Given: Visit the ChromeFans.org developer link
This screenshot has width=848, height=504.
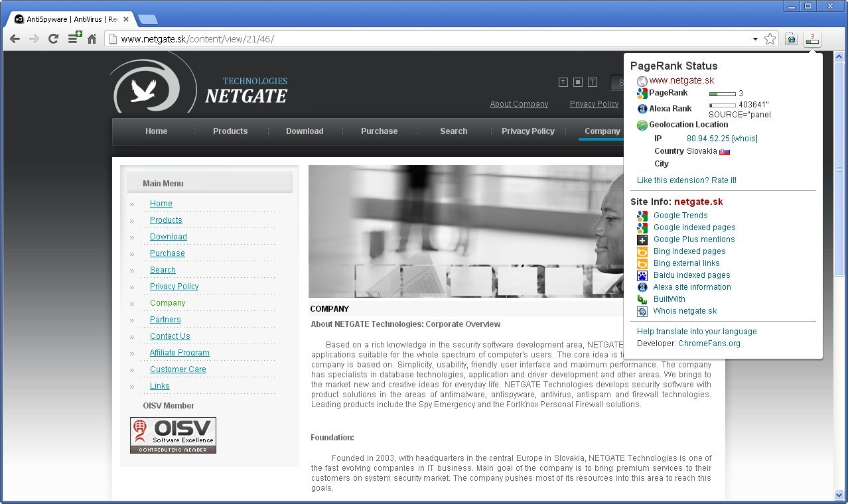Looking at the screenshot, I should (x=709, y=344).
